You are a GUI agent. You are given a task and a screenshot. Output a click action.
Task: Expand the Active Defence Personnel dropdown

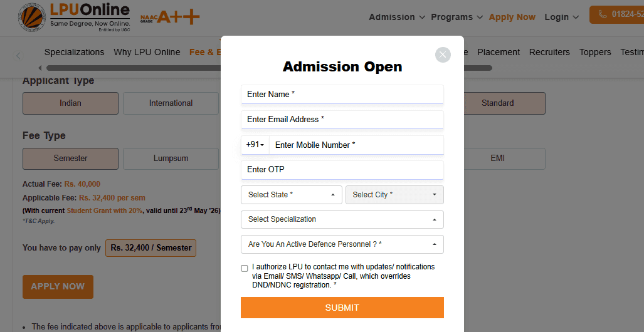tap(342, 244)
